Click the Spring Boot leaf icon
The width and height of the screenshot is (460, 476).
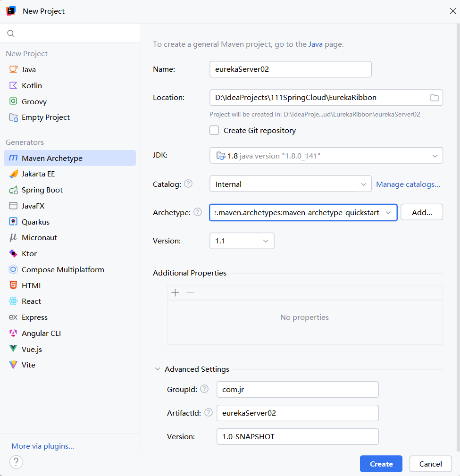point(13,190)
